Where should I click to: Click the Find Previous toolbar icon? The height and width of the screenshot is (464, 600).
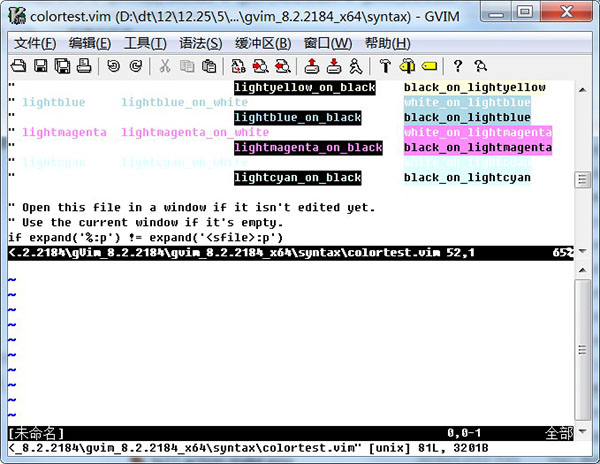[x=283, y=66]
